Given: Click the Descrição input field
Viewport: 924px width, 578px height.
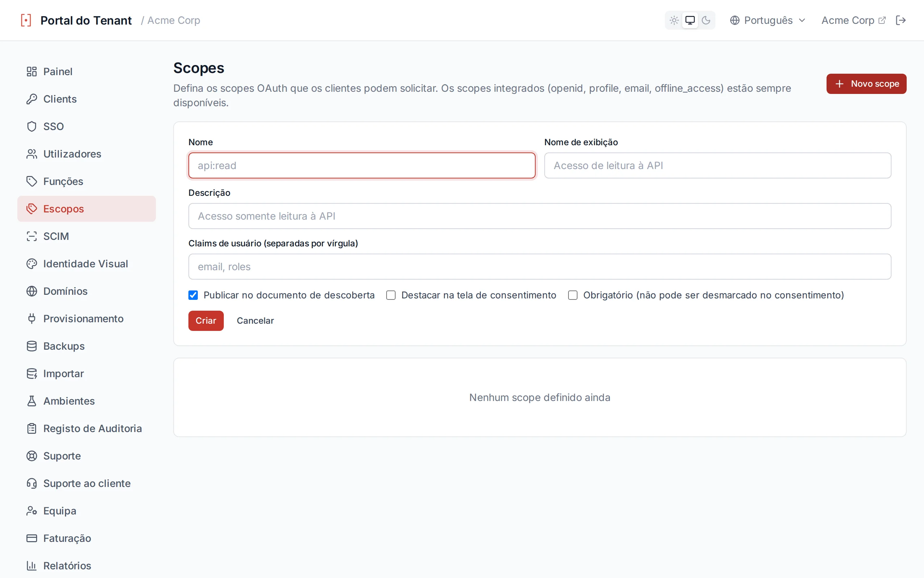Looking at the screenshot, I should click(540, 216).
